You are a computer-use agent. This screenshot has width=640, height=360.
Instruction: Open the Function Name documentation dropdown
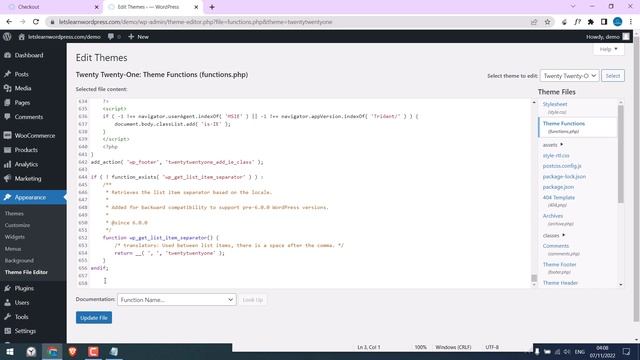pyautogui.click(x=177, y=300)
